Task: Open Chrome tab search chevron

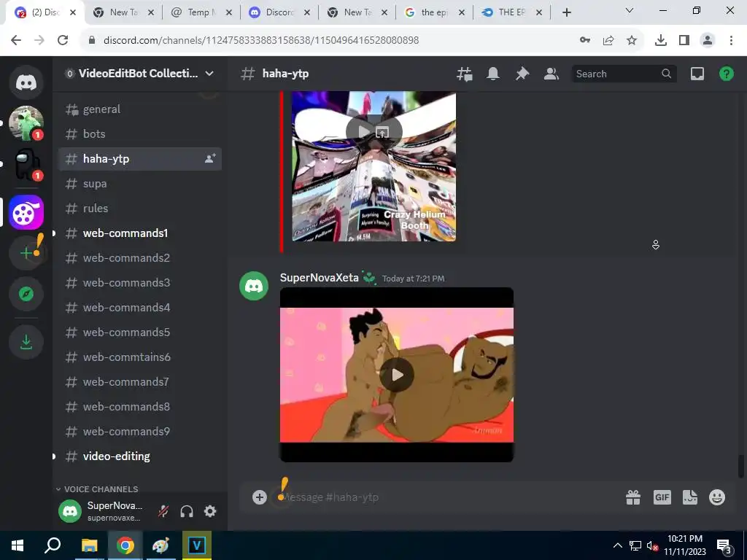Action: click(x=630, y=10)
